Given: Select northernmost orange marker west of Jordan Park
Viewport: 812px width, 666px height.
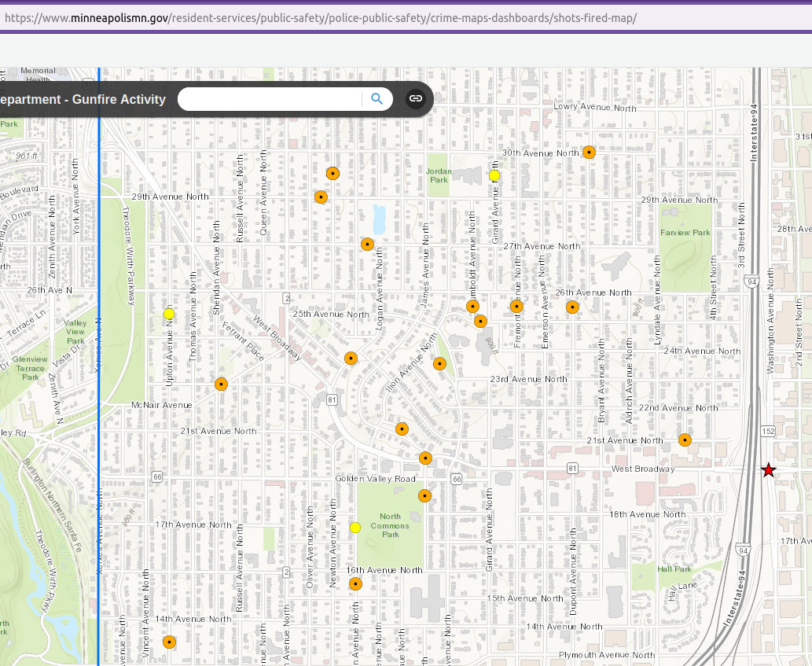Looking at the screenshot, I should (333, 174).
